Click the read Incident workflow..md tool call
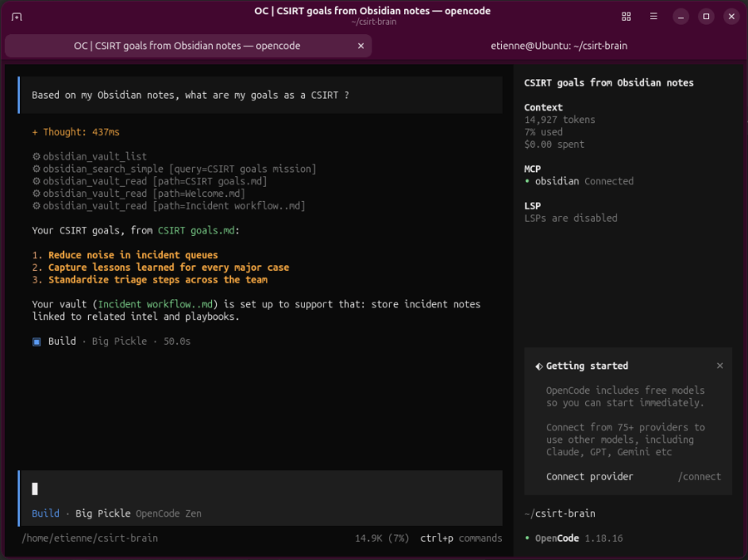The image size is (748, 560). click(x=169, y=206)
